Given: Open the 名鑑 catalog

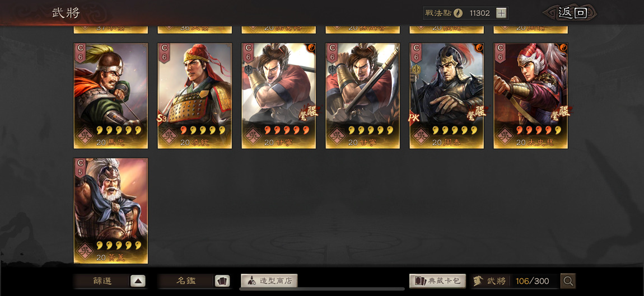Looking at the screenshot, I should coord(186,281).
